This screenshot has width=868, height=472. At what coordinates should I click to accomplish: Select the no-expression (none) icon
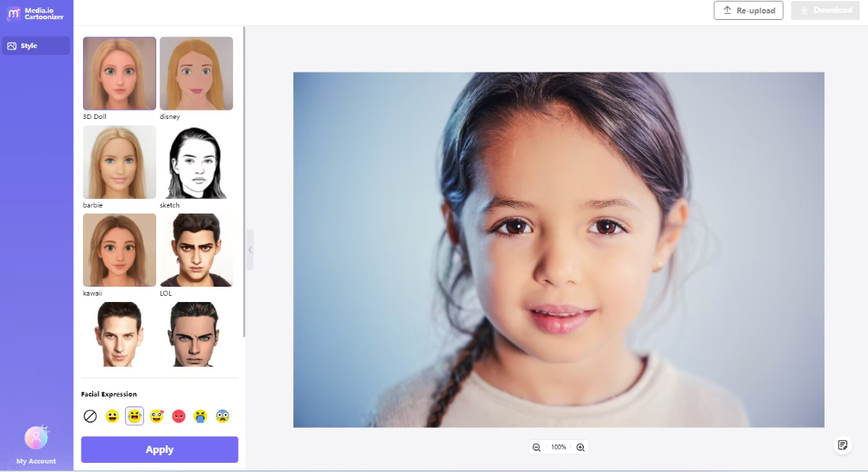(90, 416)
